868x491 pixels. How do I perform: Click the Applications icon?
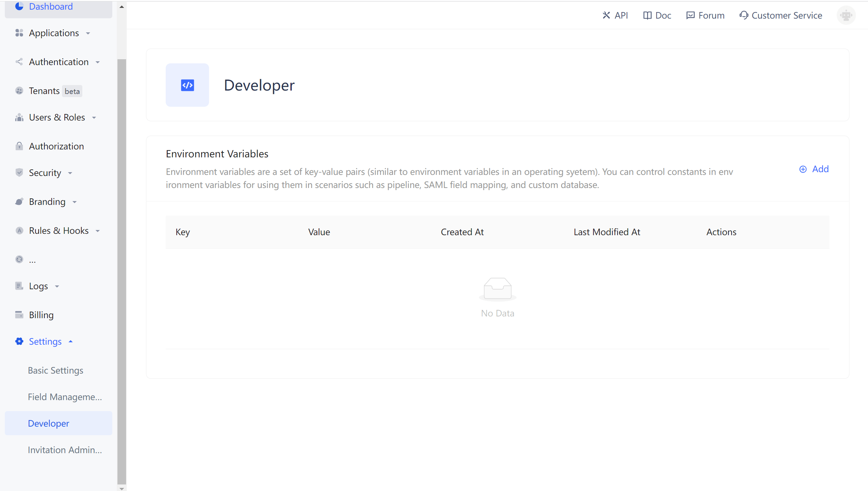point(19,33)
